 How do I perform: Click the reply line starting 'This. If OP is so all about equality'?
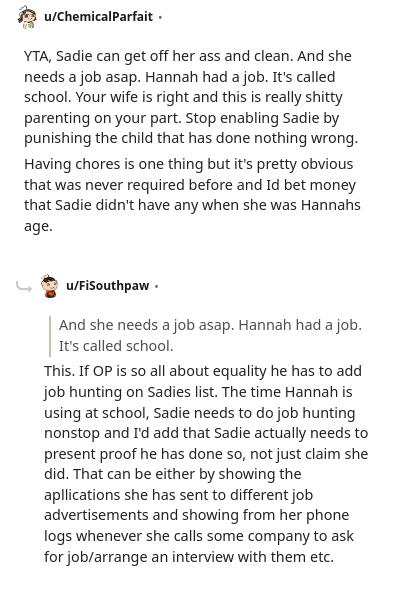point(203,371)
